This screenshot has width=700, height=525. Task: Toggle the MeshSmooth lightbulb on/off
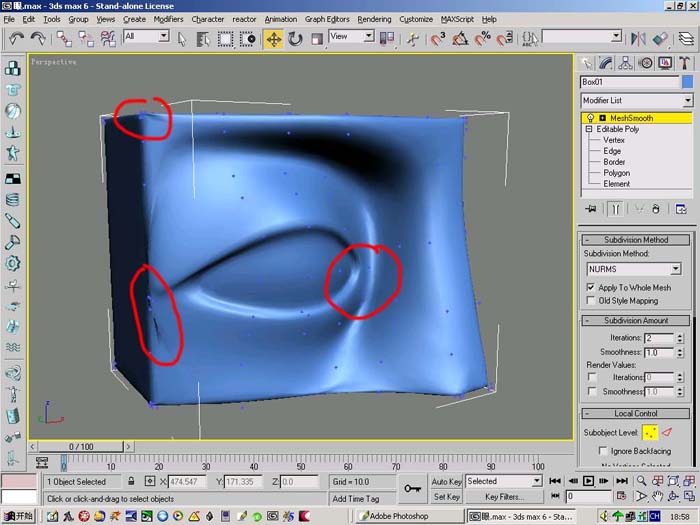[590, 118]
